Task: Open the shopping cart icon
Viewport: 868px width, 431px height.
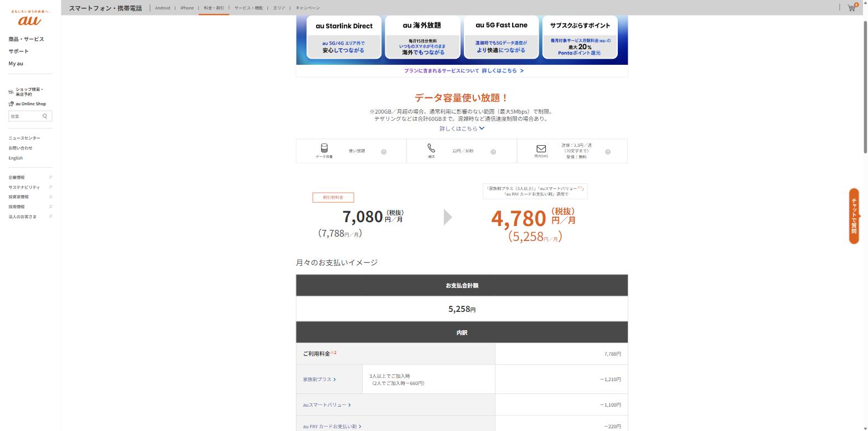Action: (851, 8)
